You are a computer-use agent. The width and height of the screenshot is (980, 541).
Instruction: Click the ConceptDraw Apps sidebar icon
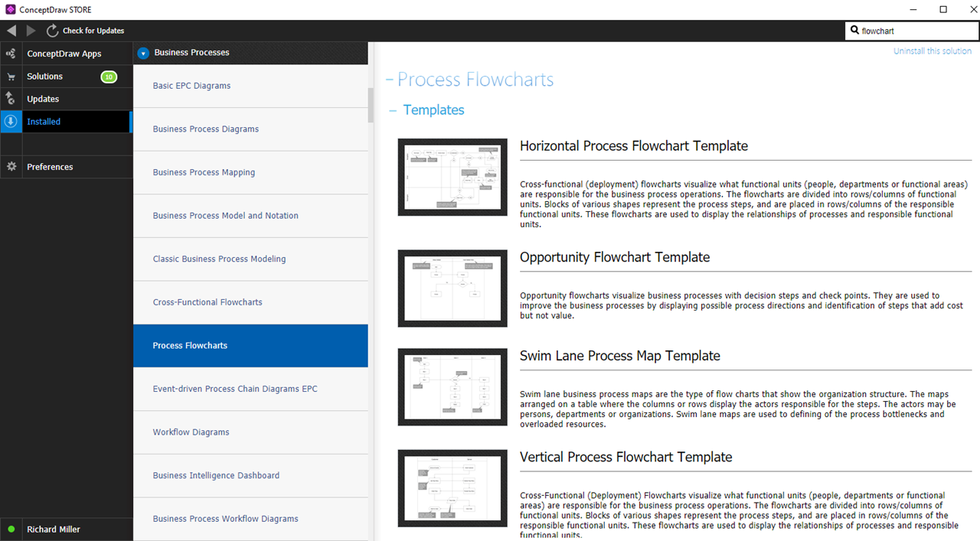point(11,54)
